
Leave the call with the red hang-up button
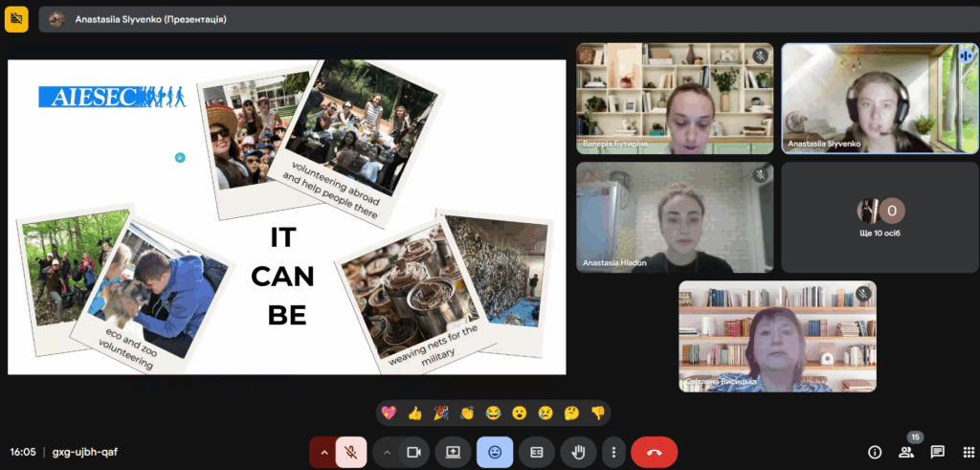pyautogui.click(x=654, y=452)
